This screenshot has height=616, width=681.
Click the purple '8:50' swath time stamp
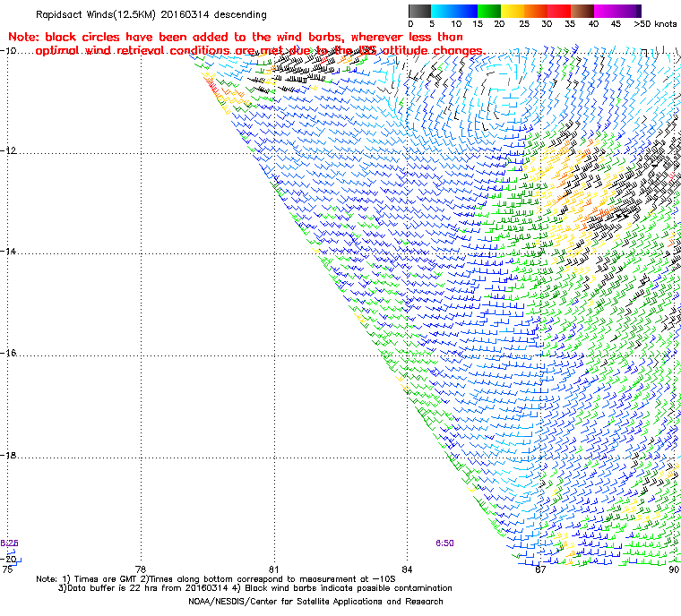click(x=444, y=543)
